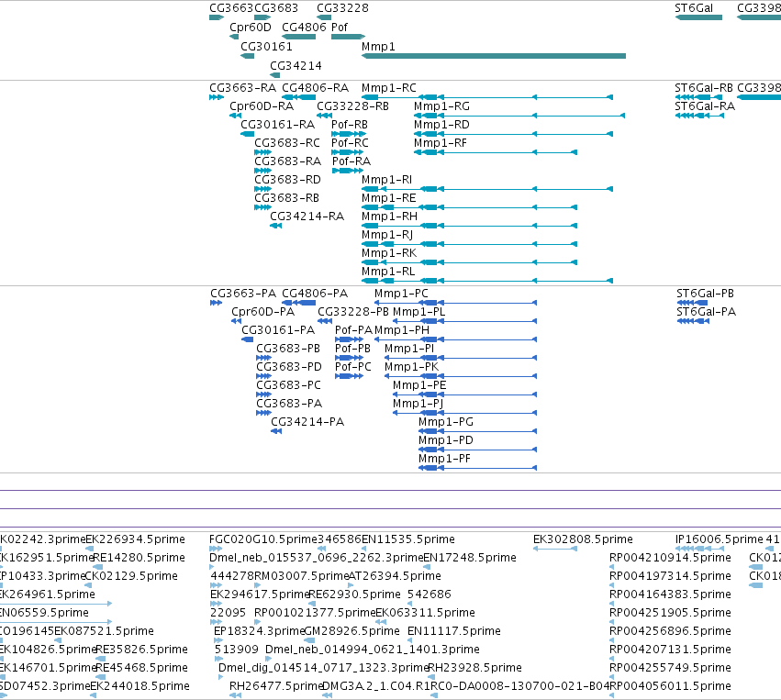Viewport: 781px width, 700px height.
Task: Click the CG30161-PA protein label
Action: tap(278, 330)
